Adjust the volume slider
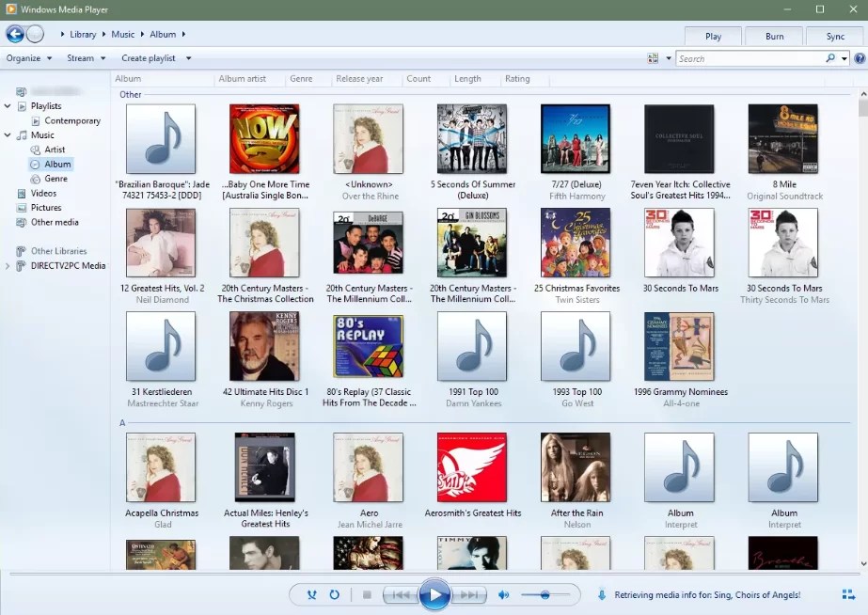This screenshot has height=615, width=868. pyautogui.click(x=546, y=594)
